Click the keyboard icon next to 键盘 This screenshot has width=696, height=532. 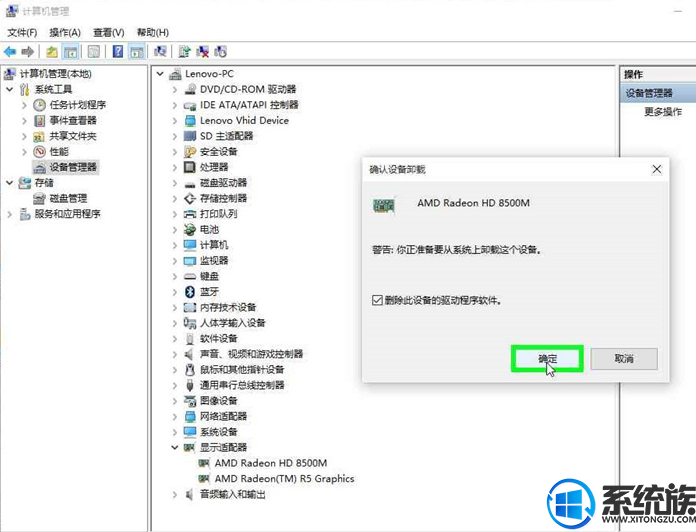point(190,276)
